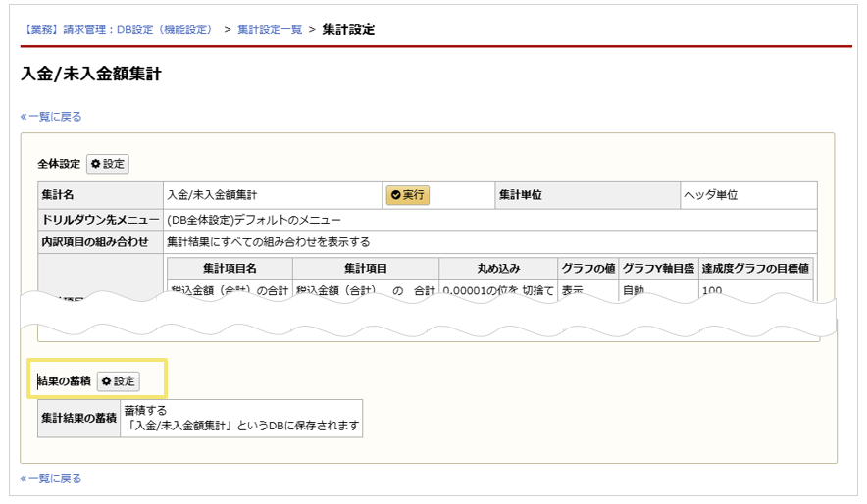Click the 蓄積する result storage description cell

tap(241, 418)
